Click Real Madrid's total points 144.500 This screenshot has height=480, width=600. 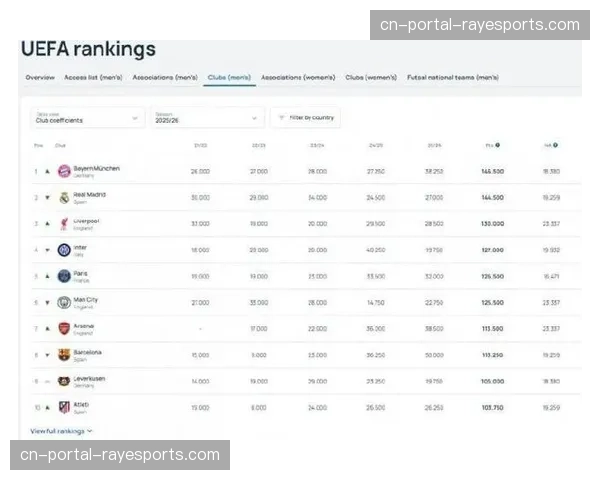(x=492, y=198)
